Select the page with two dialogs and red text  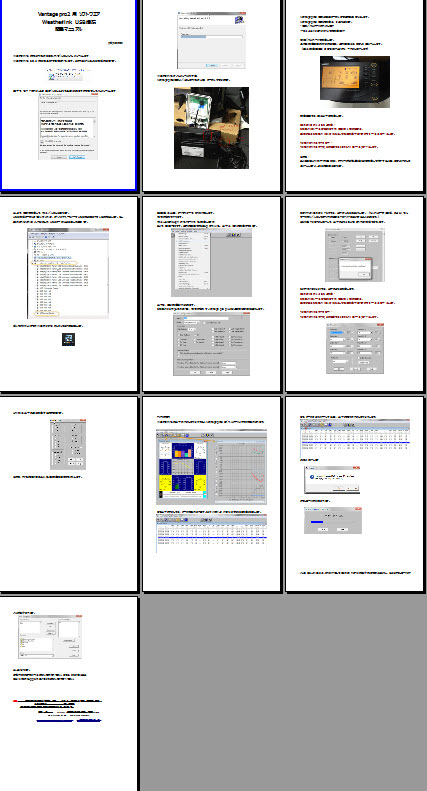coord(355,293)
